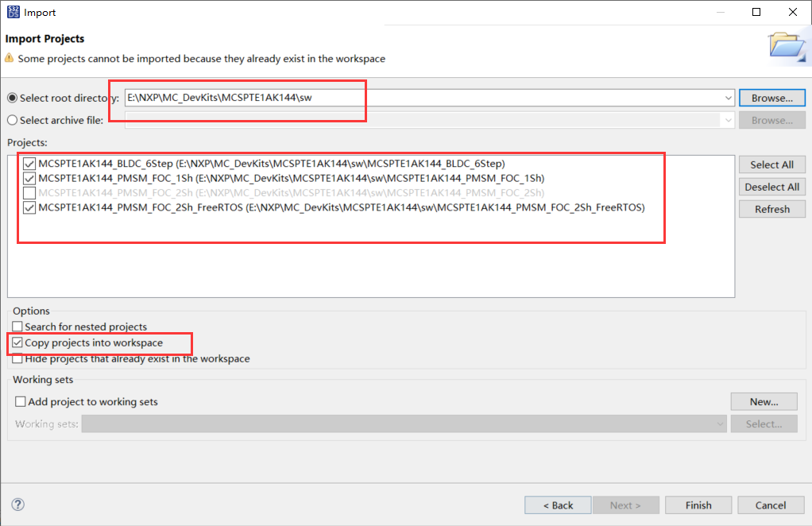Click Finish to import projects
Viewport: 812px width, 526px height.
tap(698, 505)
